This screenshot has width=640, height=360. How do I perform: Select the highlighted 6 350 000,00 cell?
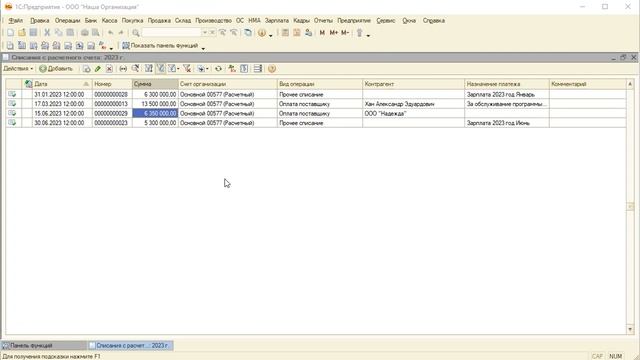tap(155, 113)
